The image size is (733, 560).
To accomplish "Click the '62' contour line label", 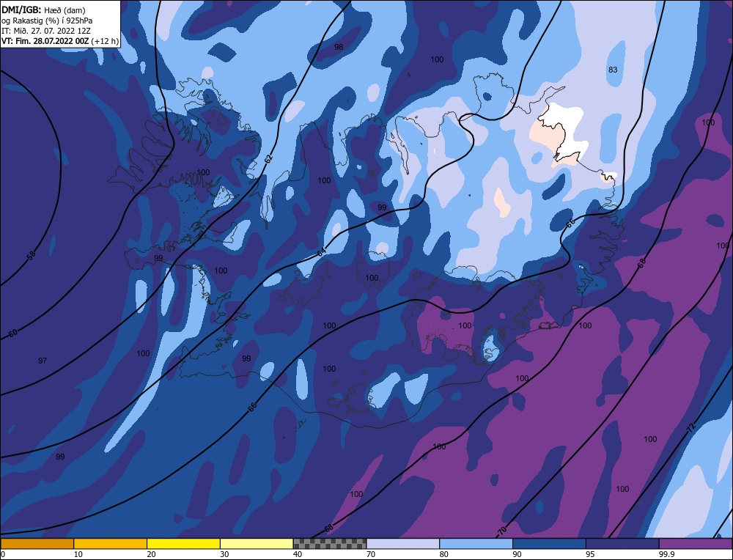I will click(268, 158).
